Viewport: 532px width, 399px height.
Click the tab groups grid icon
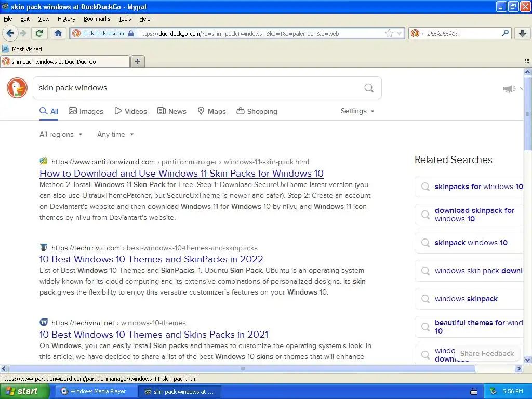[527, 61]
